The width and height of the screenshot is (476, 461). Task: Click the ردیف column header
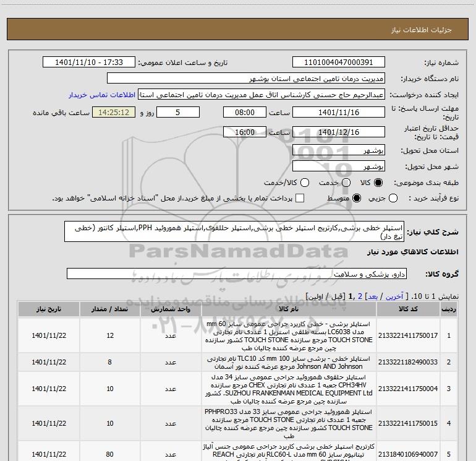[449, 309]
